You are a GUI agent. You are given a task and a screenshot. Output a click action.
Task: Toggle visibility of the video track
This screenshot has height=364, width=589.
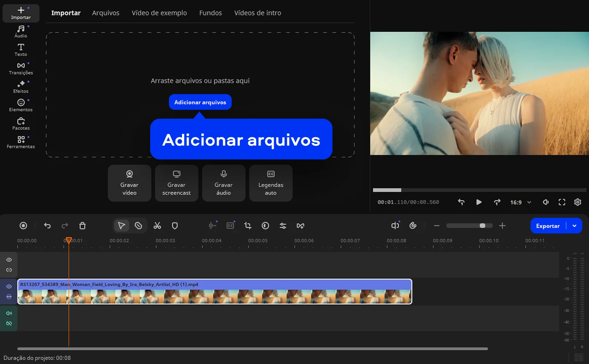pos(9,286)
